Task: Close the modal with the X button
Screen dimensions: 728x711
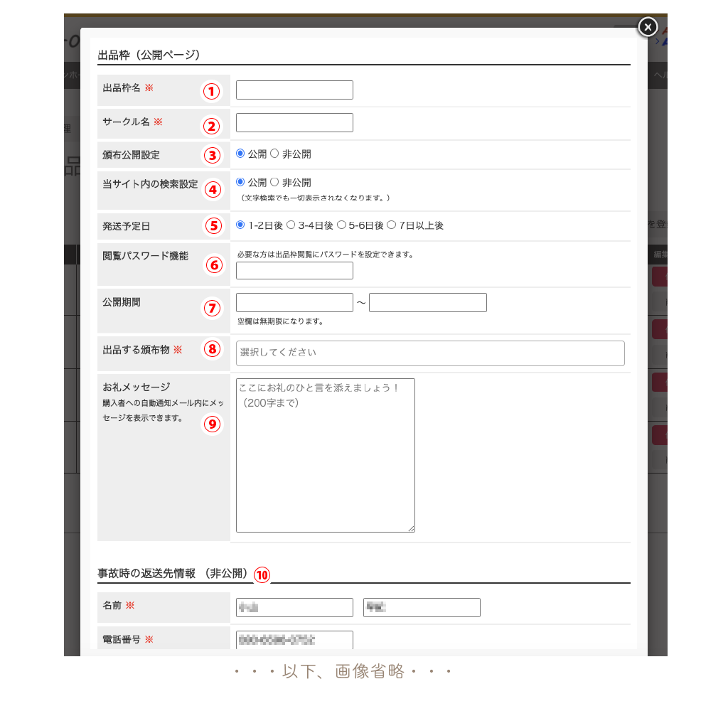Action: (647, 26)
